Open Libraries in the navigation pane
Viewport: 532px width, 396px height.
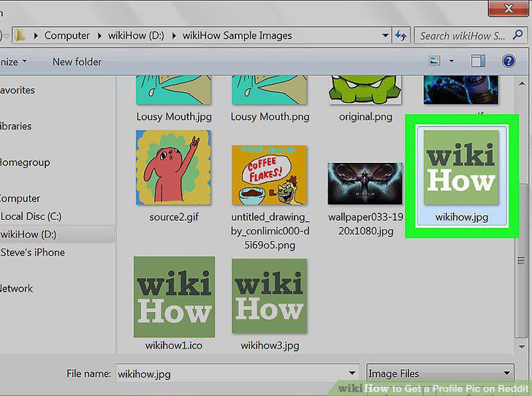15,126
